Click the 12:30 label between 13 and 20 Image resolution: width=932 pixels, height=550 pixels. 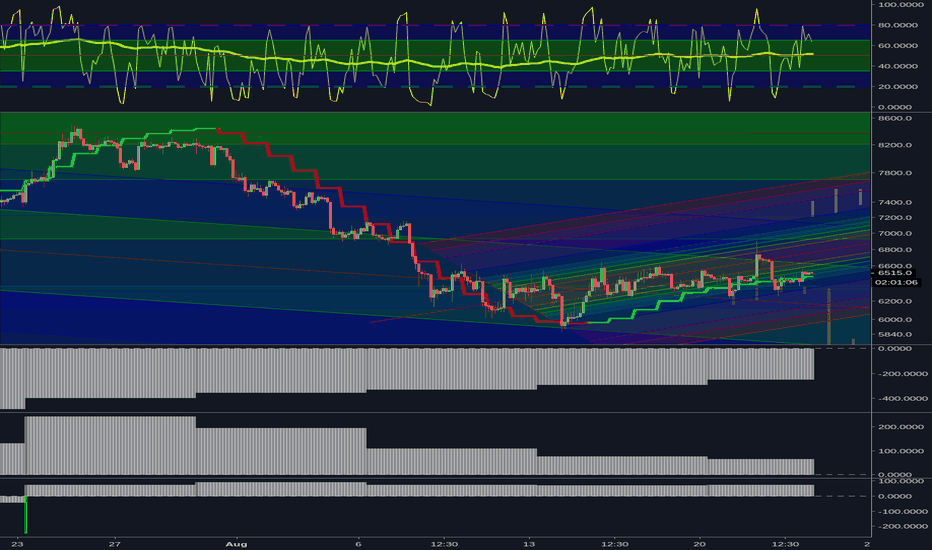tap(615, 543)
